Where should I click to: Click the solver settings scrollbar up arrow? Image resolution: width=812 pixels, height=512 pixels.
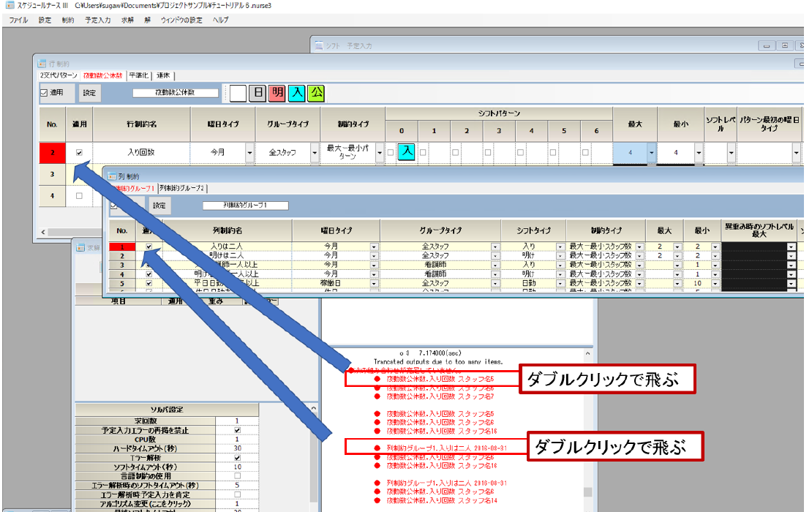(314, 408)
